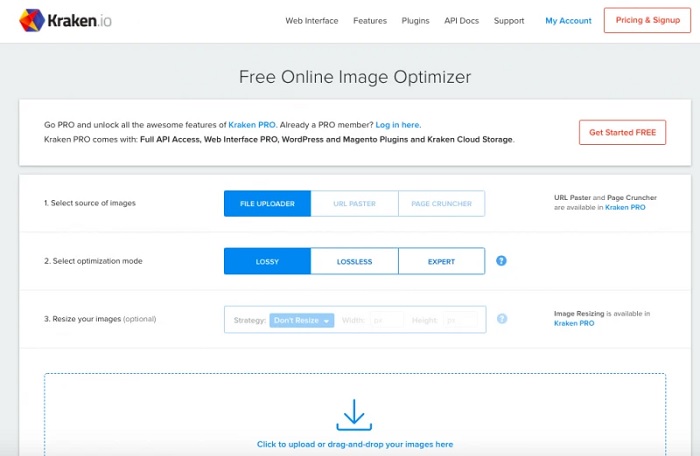
Task: Select PAGE CRUNCHER source option
Action: (x=441, y=204)
